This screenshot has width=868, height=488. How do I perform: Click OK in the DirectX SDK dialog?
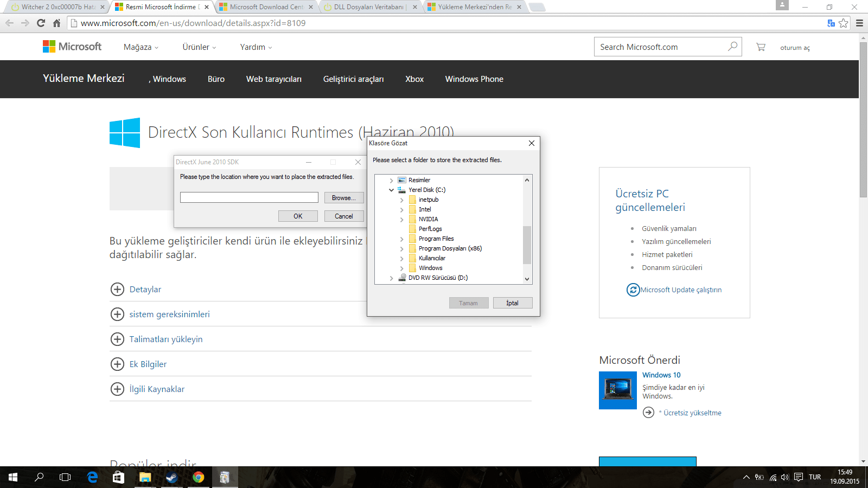tap(298, 216)
